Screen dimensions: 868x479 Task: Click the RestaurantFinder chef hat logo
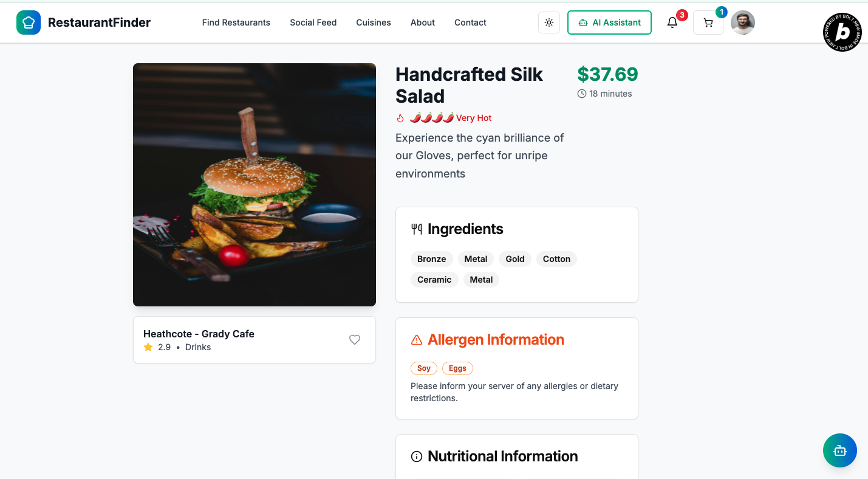coord(29,22)
